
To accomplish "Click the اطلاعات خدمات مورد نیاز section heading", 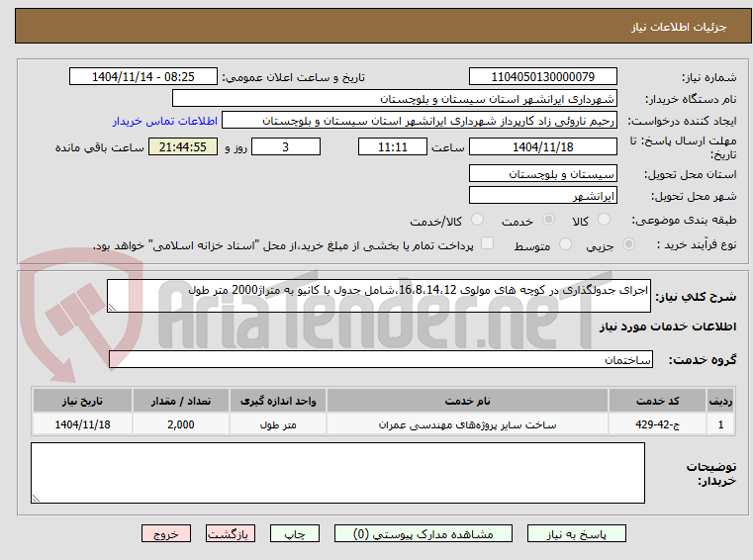I will (668, 327).
